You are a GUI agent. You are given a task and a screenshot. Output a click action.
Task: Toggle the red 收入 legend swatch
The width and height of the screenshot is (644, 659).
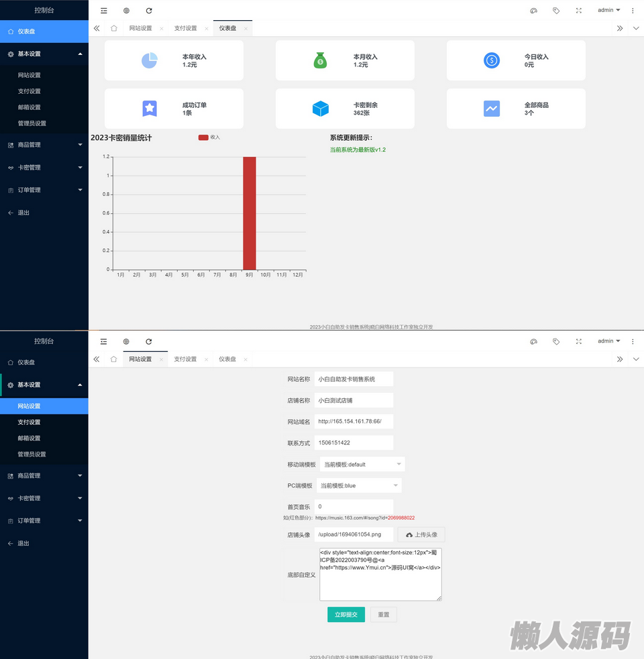pyautogui.click(x=203, y=137)
